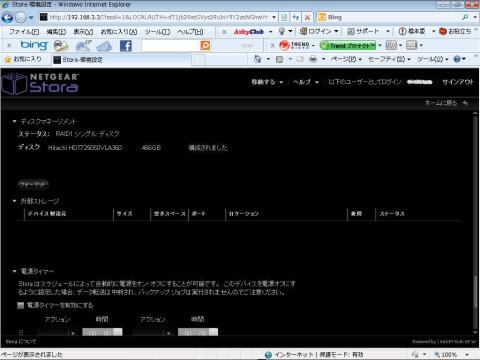This screenshot has width=480, height=360.
Task: Click the Stora について link at the bottom
Action: click(21, 342)
